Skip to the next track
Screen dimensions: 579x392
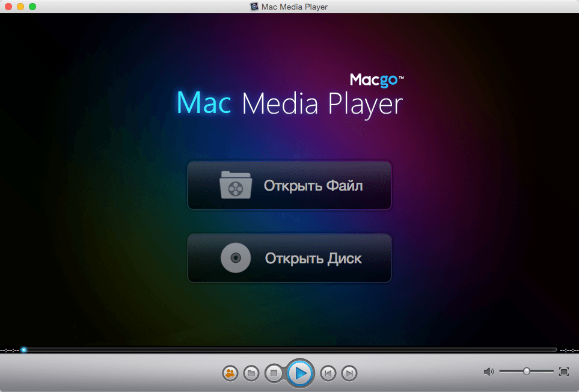pyautogui.click(x=349, y=373)
